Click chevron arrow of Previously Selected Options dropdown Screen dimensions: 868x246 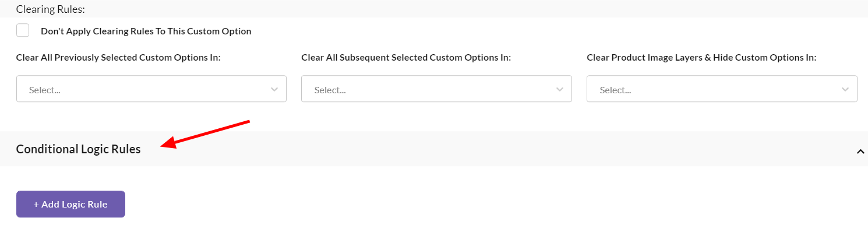[274, 89]
